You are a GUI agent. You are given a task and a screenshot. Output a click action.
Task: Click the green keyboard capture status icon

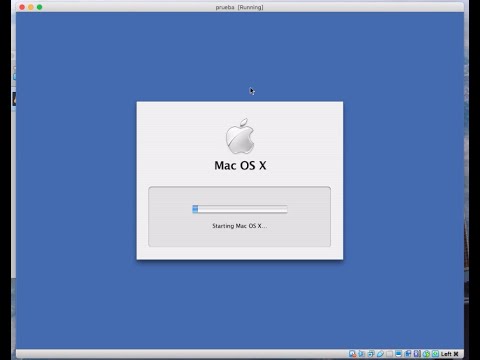[x=435, y=354]
